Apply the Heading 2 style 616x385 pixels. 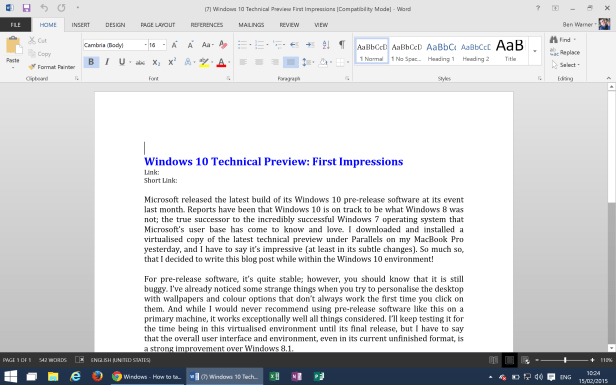coord(476,51)
